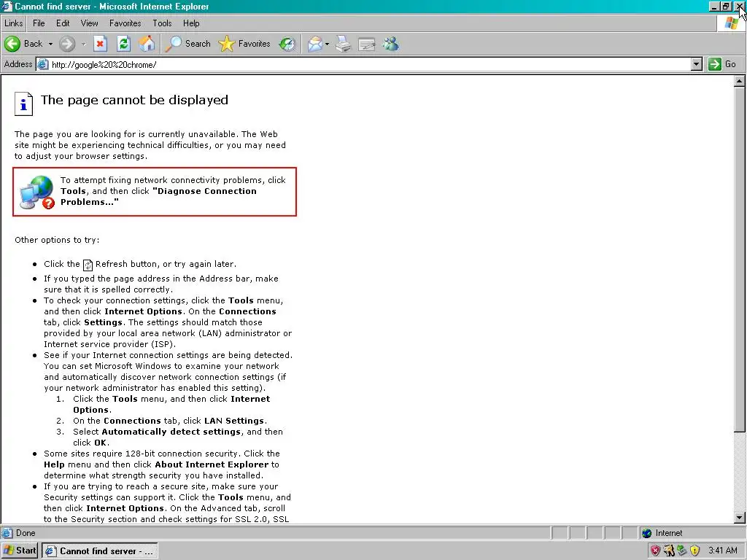The image size is (747, 560).
Task: Click the bold 'Automatically detect settings' text
Action: (171, 432)
